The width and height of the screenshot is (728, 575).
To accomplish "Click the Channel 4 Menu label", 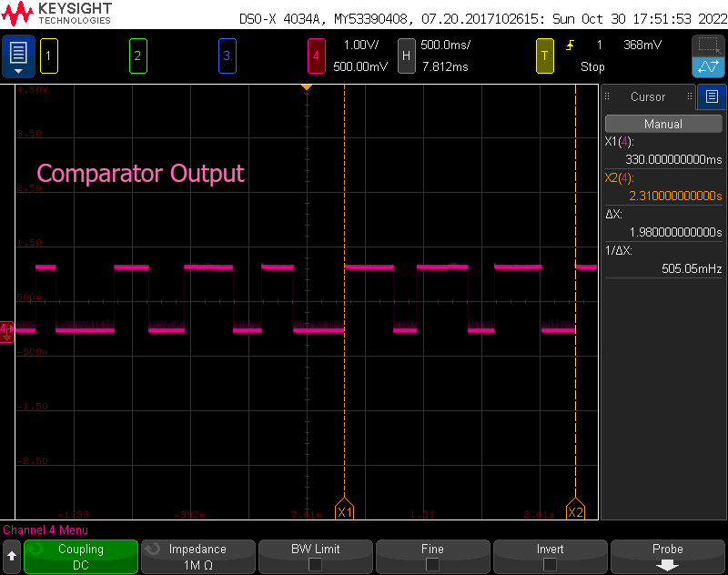I will click(x=45, y=530).
